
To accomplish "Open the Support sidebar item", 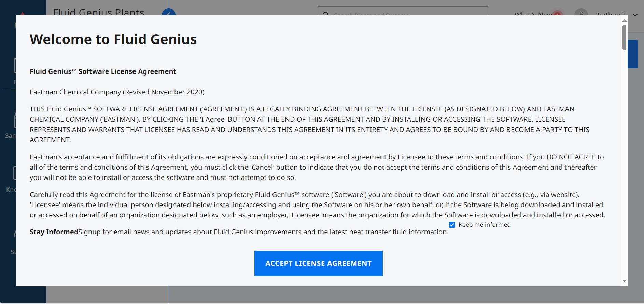I will [13, 252].
